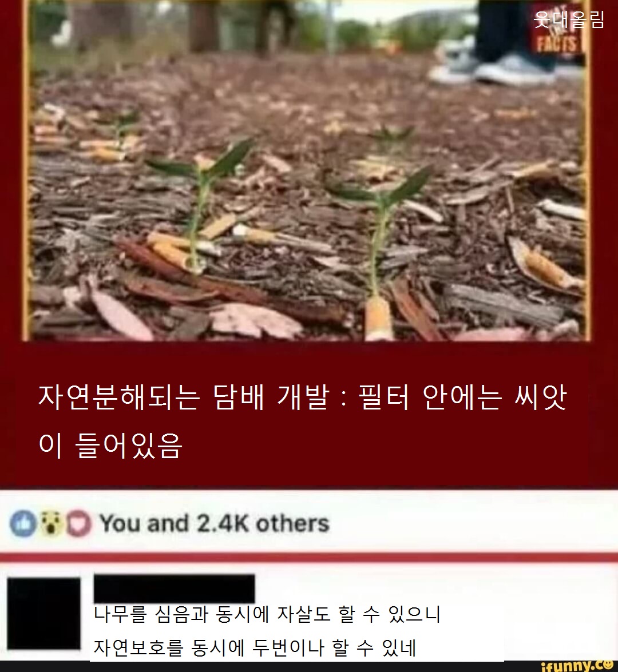This screenshot has width=618, height=672.
Task: Click the commenter's redacted name bar
Action: (x=174, y=589)
